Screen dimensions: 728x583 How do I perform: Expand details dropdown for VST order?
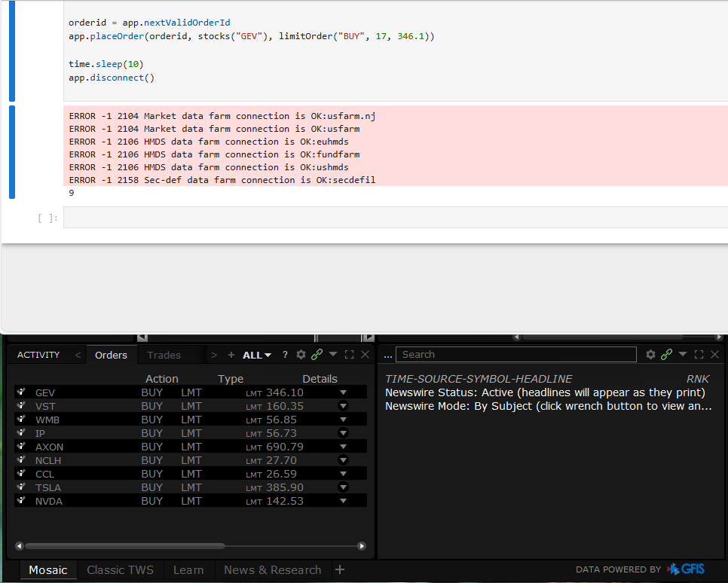343,406
